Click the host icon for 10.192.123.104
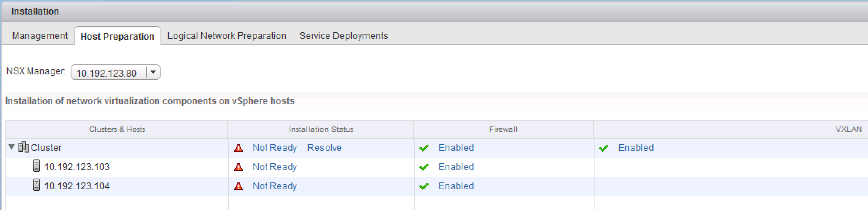868x210 pixels. pos(36,185)
